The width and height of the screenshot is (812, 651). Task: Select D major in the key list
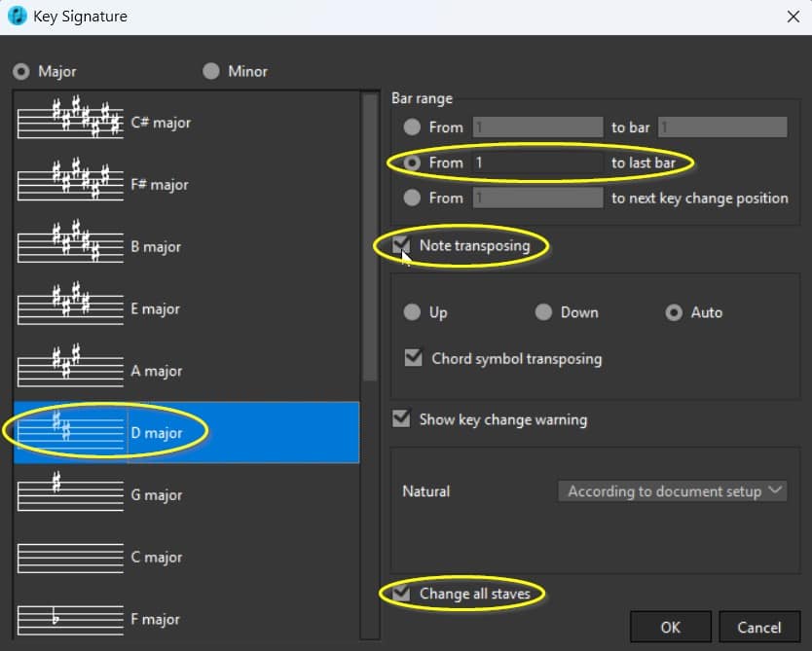156,433
